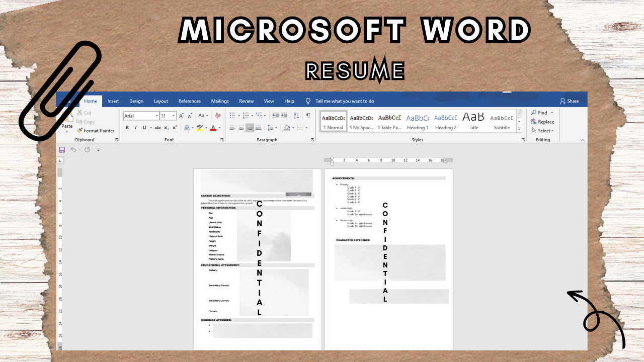Align text right
The height and width of the screenshot is (362, 644).
250,128
